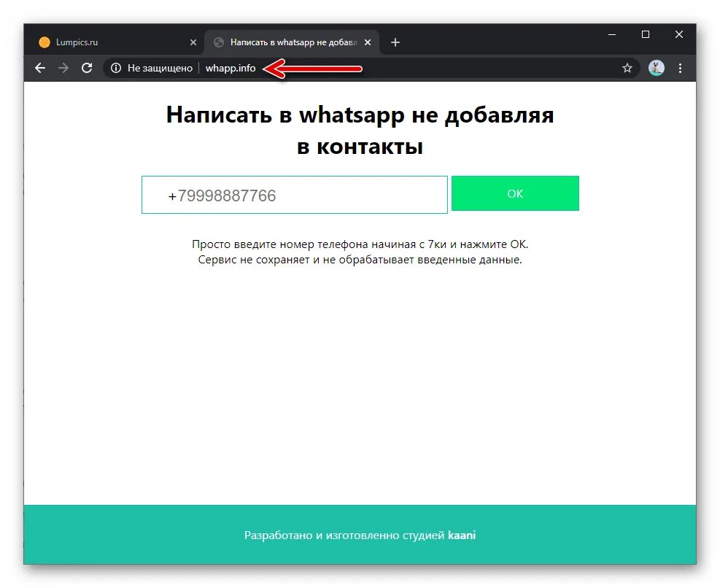Open the Chrome three-dot menu

[680, 68]
